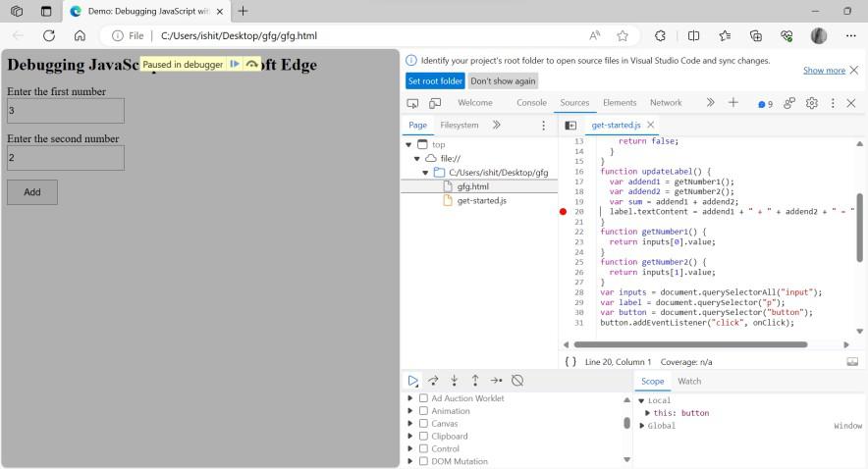Open the user profile avatar
The width and height of the screenshot is (868, 469).
pyautogui.click(x=819, y=36)
